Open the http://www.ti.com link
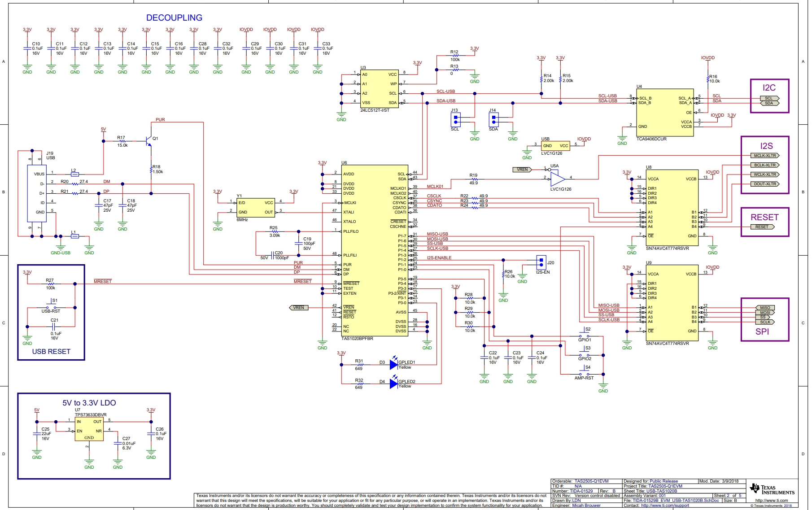Image resolution: width=812 pixels, height=510 pixels. (x=771, y=501)
